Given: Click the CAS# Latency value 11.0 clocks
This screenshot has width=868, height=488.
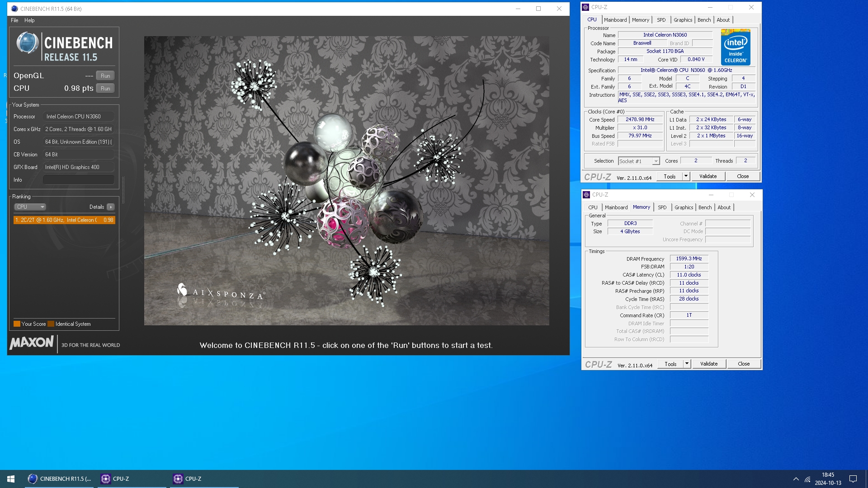Looking at the screenshot, I should point(689,275).
